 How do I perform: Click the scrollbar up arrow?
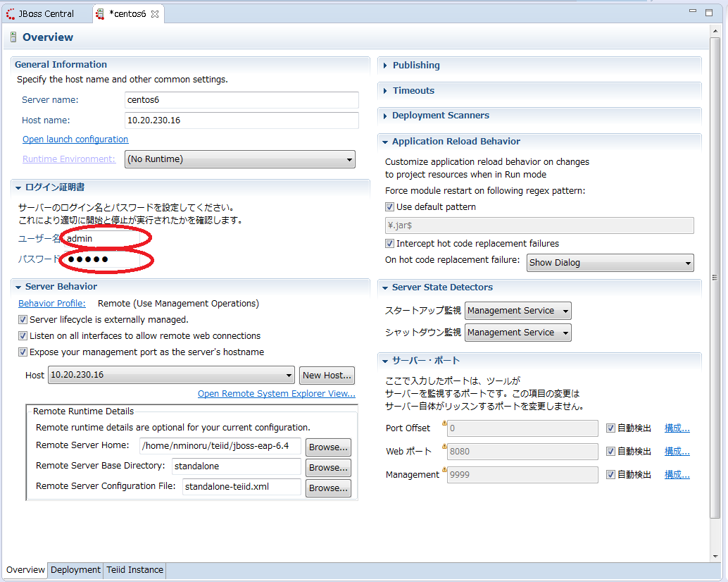tap(715, 31)
